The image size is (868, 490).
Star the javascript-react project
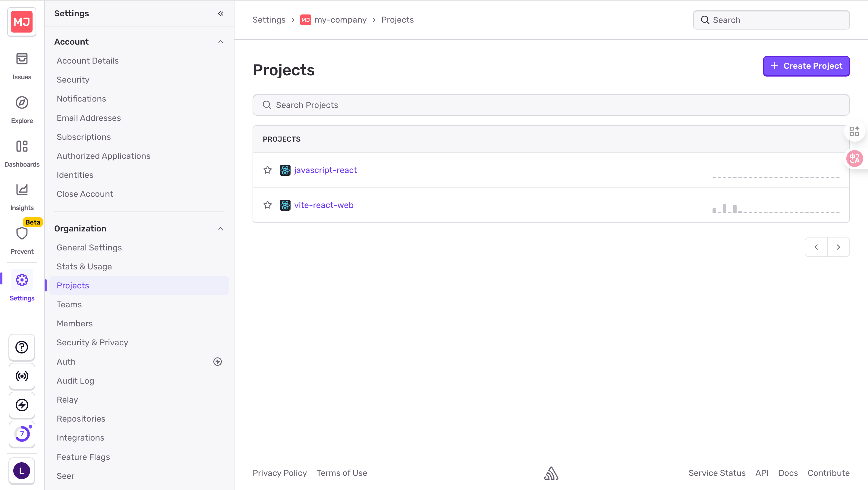268,170
